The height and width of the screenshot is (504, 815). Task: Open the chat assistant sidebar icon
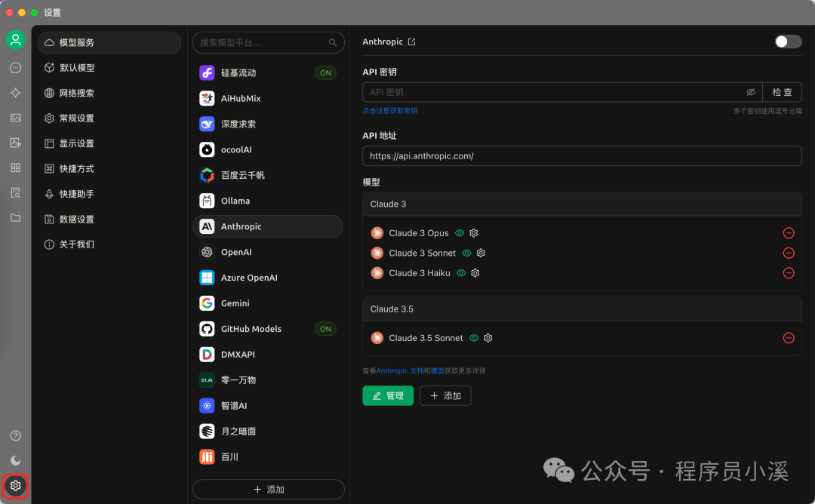16,68
